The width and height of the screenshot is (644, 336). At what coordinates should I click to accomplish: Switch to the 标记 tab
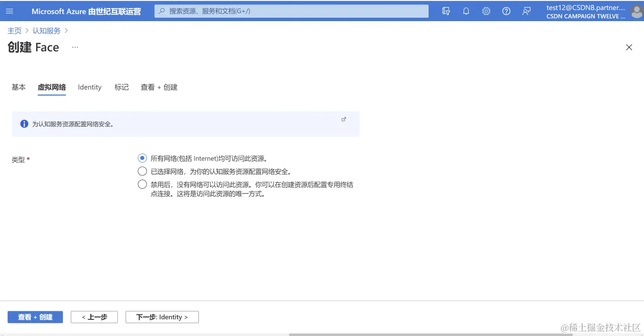click(x=122, y=87)
